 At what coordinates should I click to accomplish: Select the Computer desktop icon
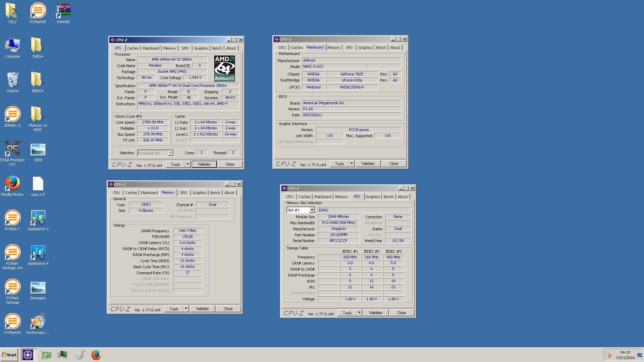pyautogui.click(x=12, y=48)
